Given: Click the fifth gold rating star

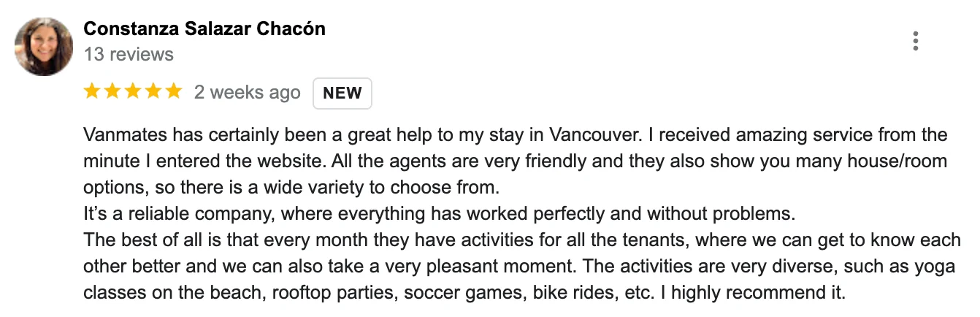Looking at the screenshot, I should tap(173, 91).
